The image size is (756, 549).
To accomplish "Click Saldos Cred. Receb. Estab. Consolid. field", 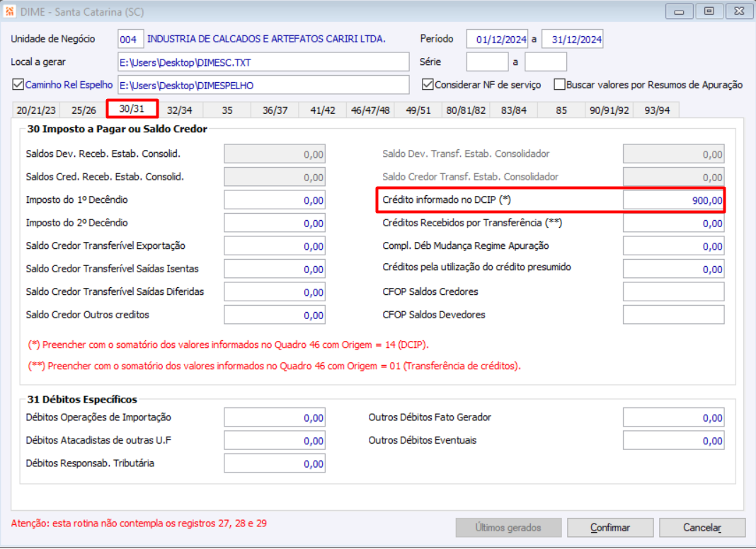I will click(275, 177).
